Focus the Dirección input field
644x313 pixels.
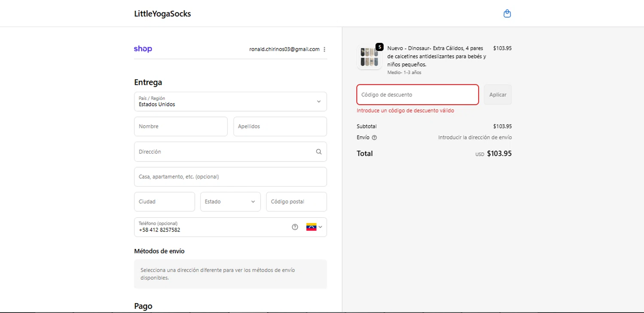tap(231, 152)
